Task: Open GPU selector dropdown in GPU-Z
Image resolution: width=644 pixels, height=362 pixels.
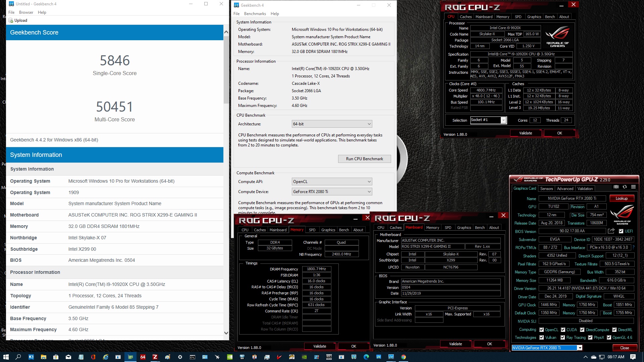Action: click(547, 348)
